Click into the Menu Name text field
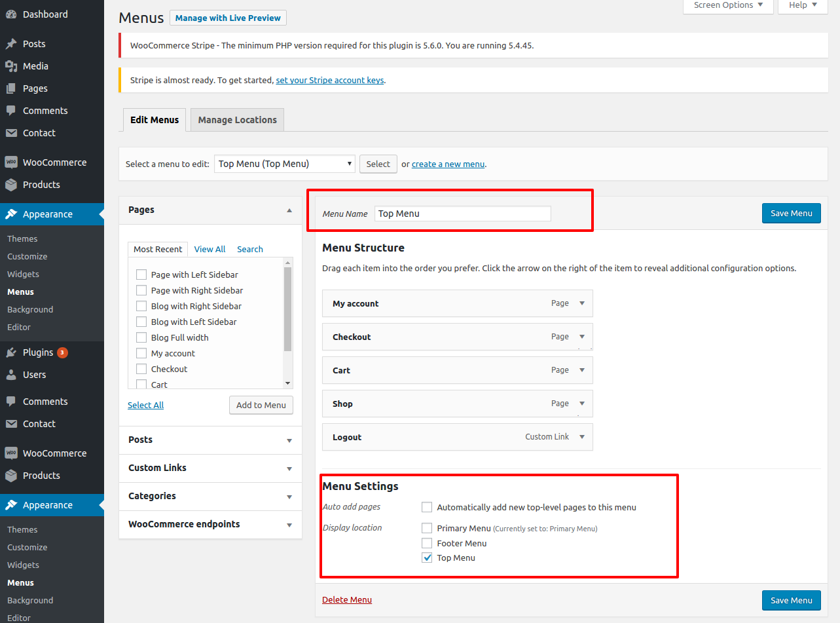 pyautogui.click(x=462, y=214)
